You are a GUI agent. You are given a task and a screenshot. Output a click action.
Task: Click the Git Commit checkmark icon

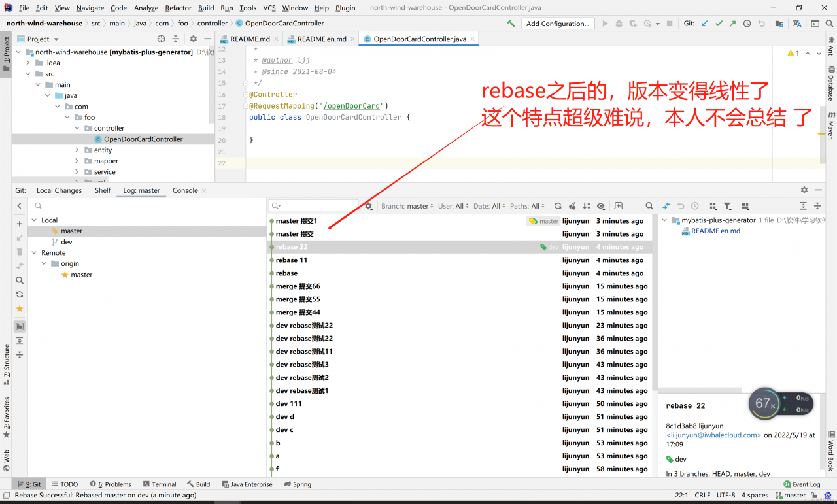point(719,24)
